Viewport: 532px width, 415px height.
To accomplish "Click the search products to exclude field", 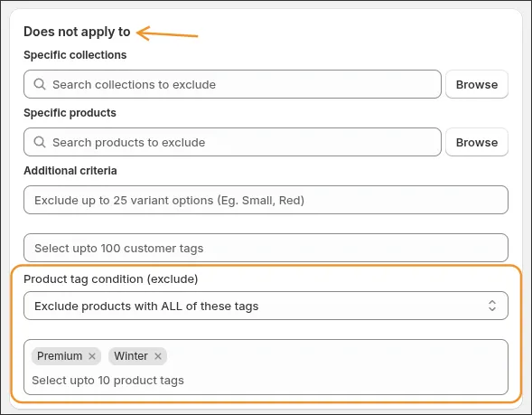I will (x=232, y=142).
